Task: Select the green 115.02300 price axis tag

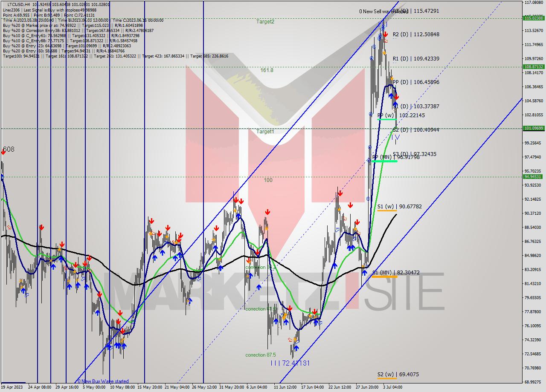Action: [533, 18]
